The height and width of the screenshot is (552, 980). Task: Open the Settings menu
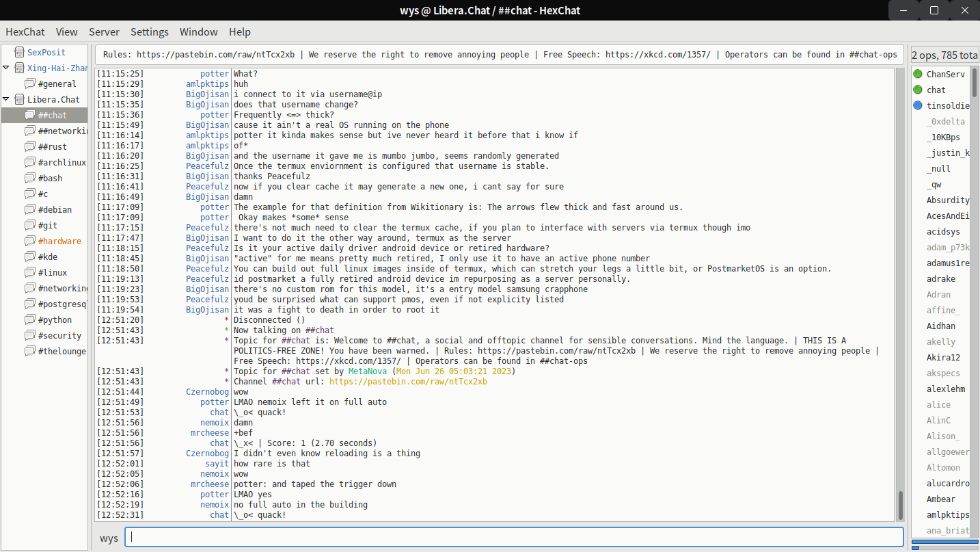pos(150,31)
